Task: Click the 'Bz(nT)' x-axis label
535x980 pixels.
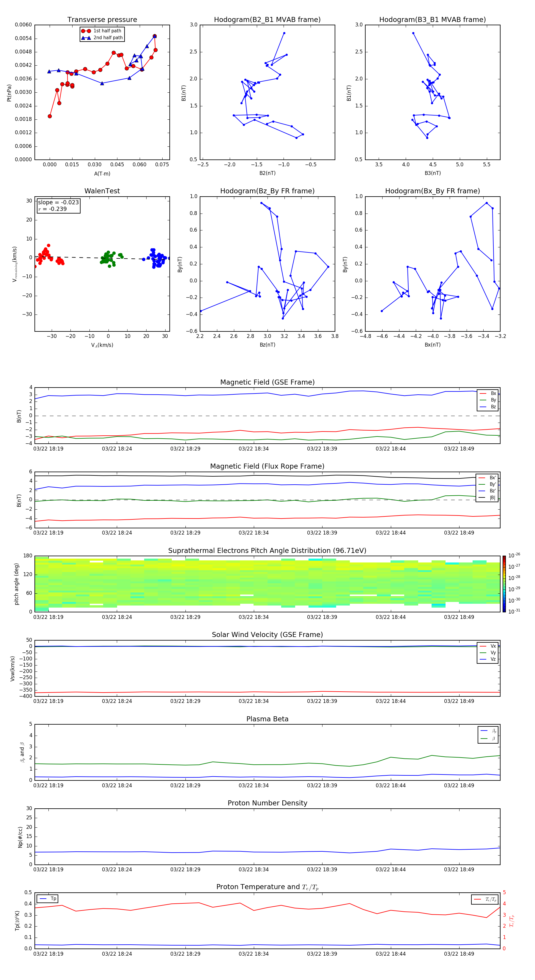Action: pyautogui.click(x=267, y=345)
